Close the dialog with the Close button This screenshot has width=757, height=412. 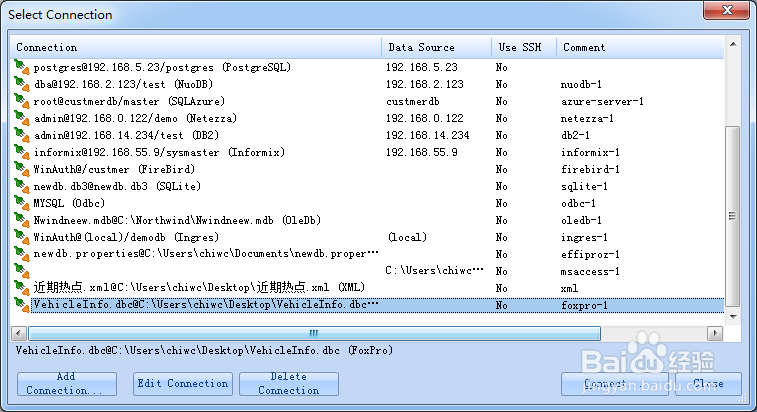pyautogui.click(x=708, y=384)
